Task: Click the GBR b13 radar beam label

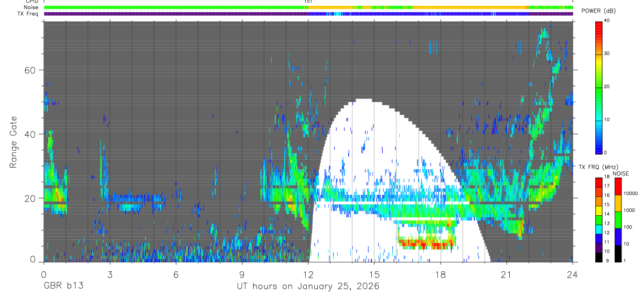Action: 63,287
